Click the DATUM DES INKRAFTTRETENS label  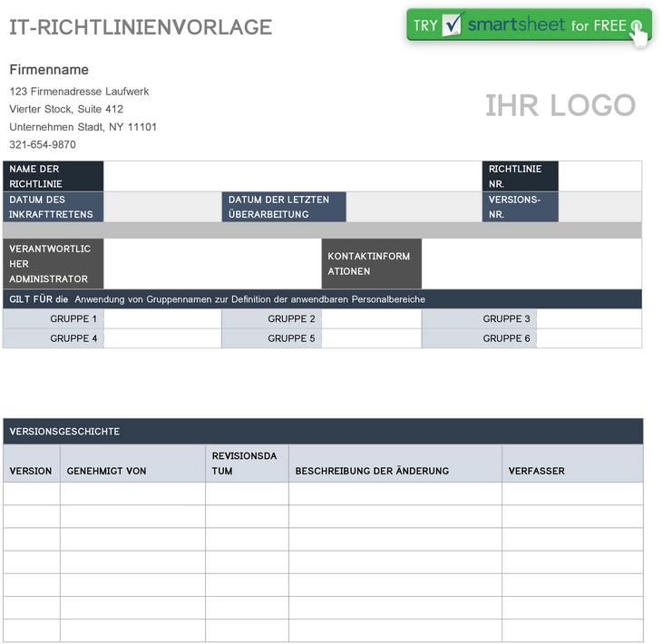click(54, 207)
